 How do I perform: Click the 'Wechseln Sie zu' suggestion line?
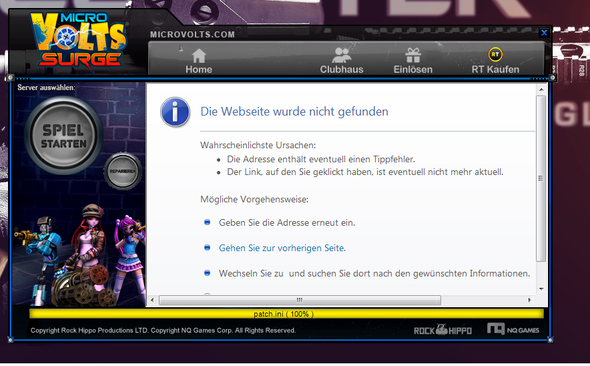[374, 273]
